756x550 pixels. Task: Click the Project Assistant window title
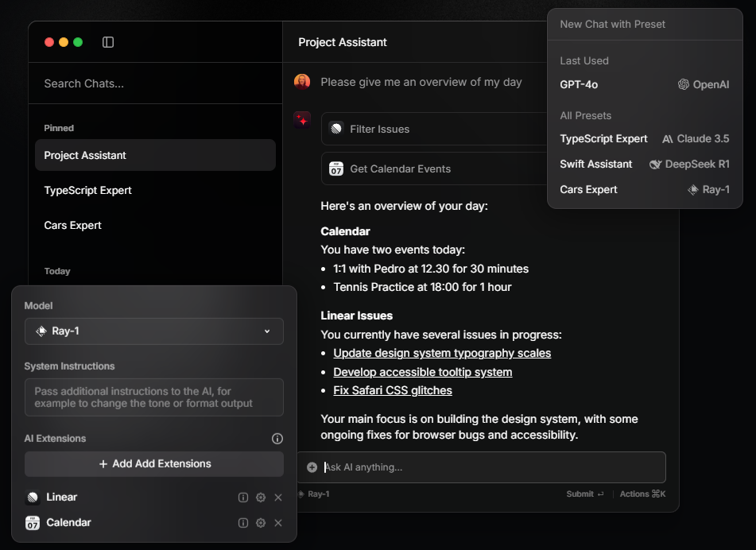pyautogui.click(x=343, y=42)
